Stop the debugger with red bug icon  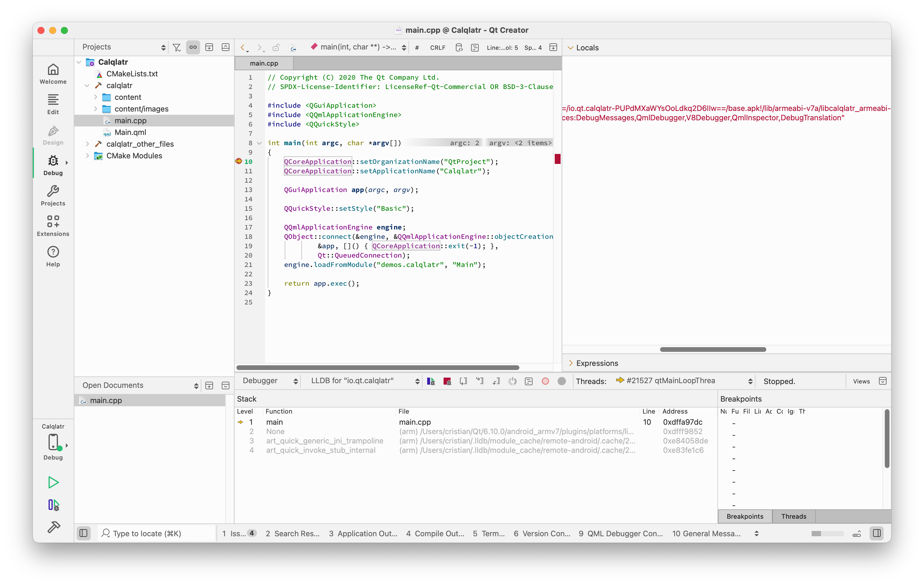click(x=447, y=381)
